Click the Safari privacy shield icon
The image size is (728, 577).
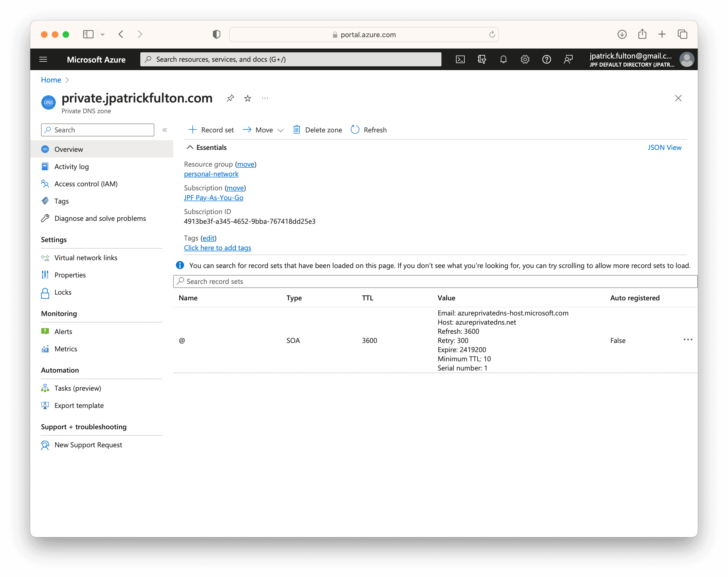(216, 34)
